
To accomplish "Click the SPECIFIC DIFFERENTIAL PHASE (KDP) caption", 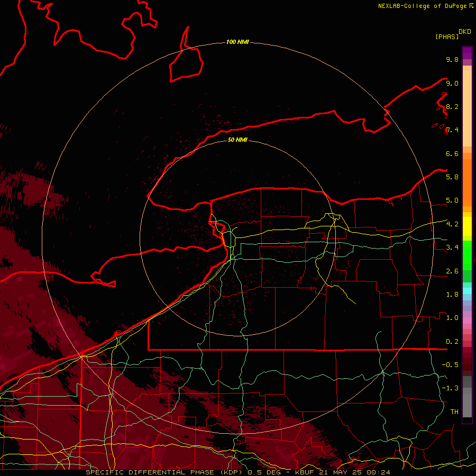I will click(x=165, y=472).
